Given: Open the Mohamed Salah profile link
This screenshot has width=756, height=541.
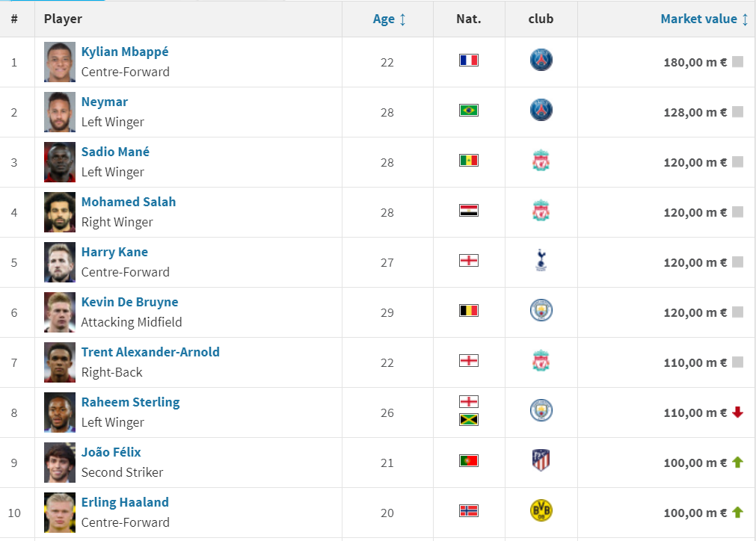Looking at the screenshot, I should pyautogui.click(x=129, y=202).
